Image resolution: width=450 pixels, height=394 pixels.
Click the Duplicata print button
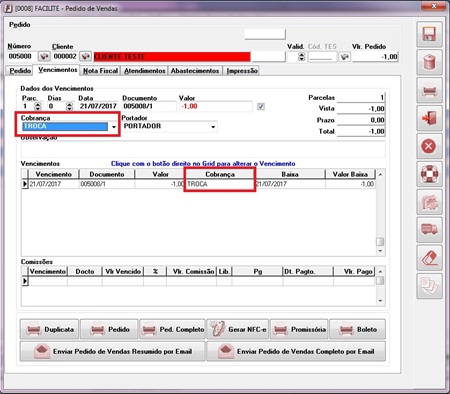coord(49,329)
